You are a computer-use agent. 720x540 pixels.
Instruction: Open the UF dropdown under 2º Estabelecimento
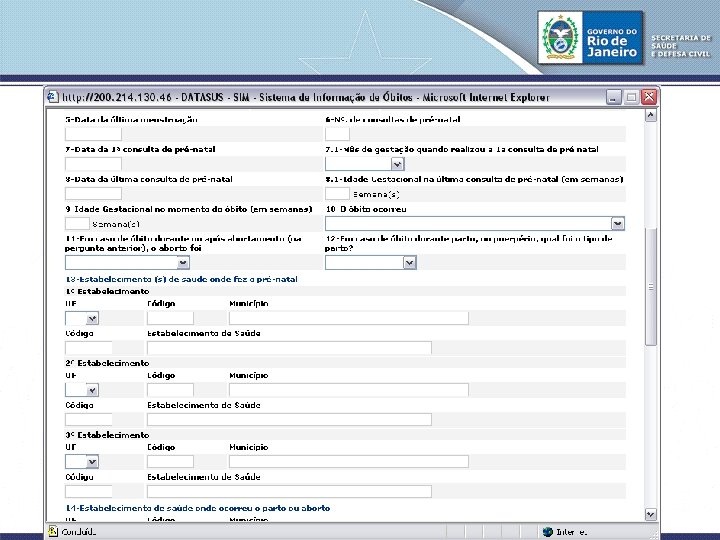(x=82, y=390)
